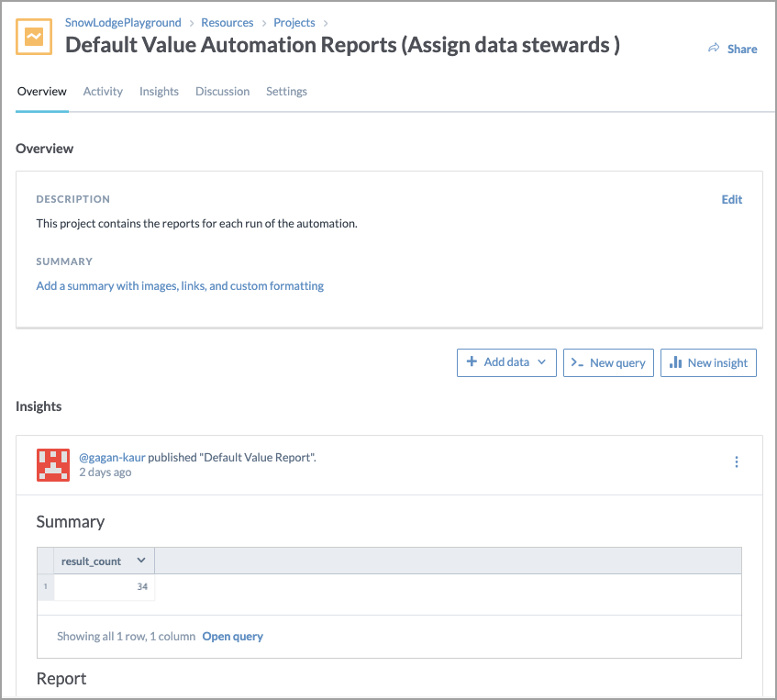Expand the Add data dropdown arrow
Viewport: 777px width, 700px height.
[x=541, y=362]
